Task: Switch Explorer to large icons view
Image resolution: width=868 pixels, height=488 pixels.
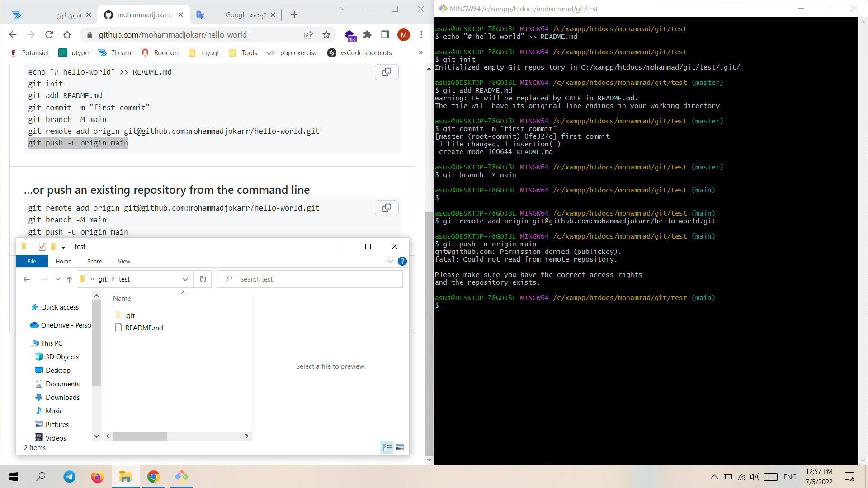Action: (x=400, y=447)
